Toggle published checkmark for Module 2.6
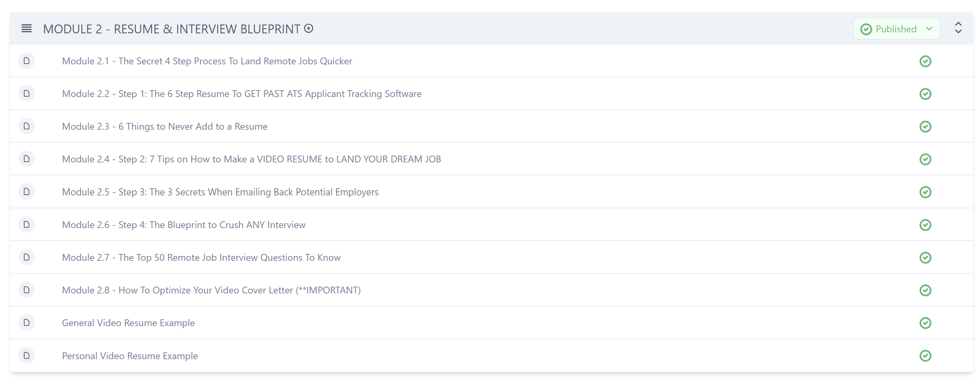Image resolution: width=980 pixels, height=384 pixels. point(925,225)
